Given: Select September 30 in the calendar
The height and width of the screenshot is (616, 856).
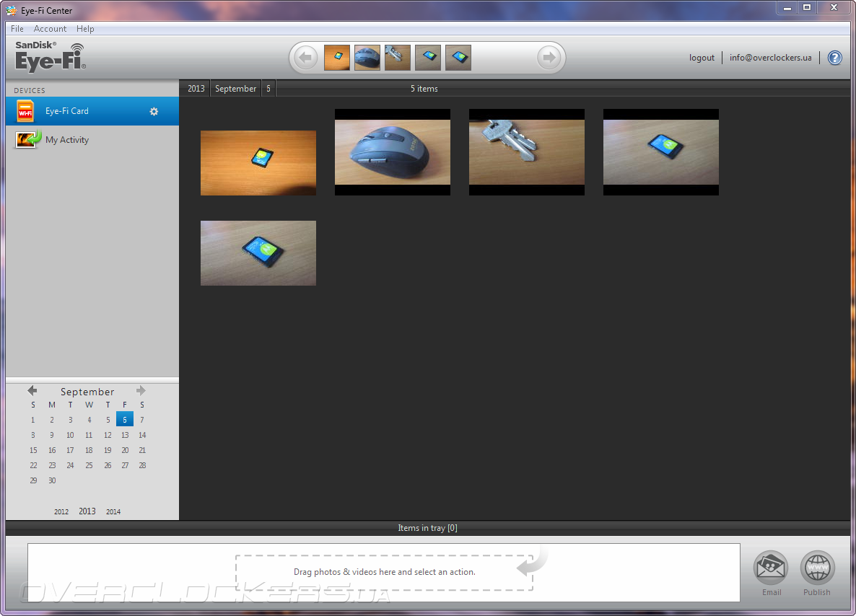Looking at the screenshot, I should click(52, 480).
